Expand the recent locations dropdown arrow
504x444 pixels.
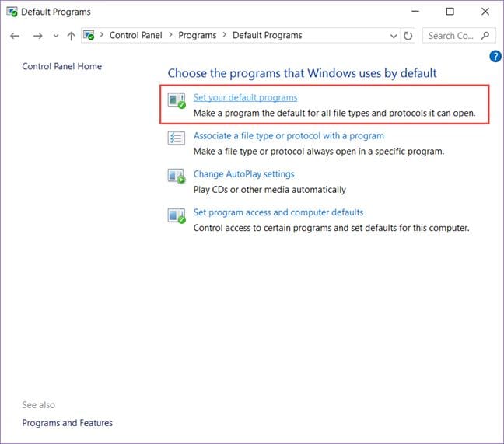coord(55,36)
